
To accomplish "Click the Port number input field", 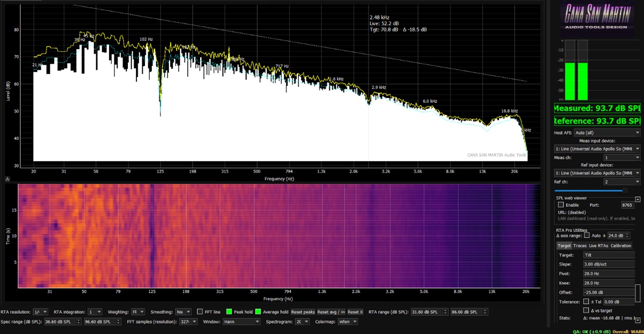I will [627, 205].
